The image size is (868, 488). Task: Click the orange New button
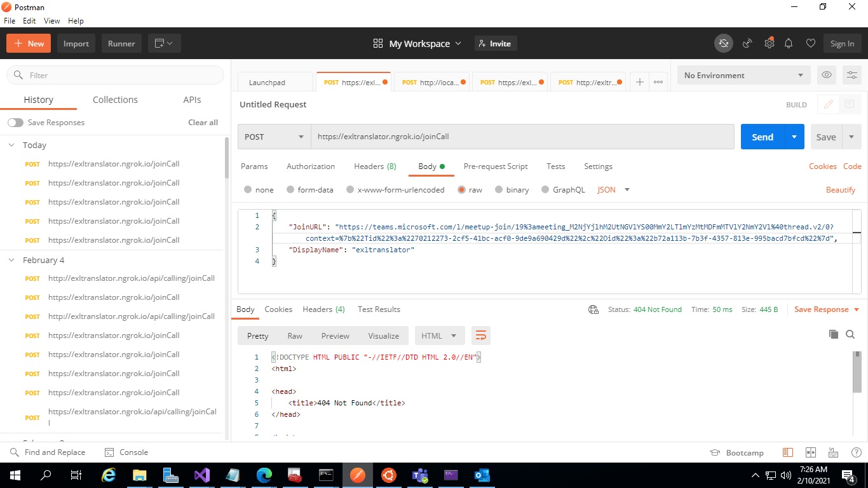pos(29,43)
